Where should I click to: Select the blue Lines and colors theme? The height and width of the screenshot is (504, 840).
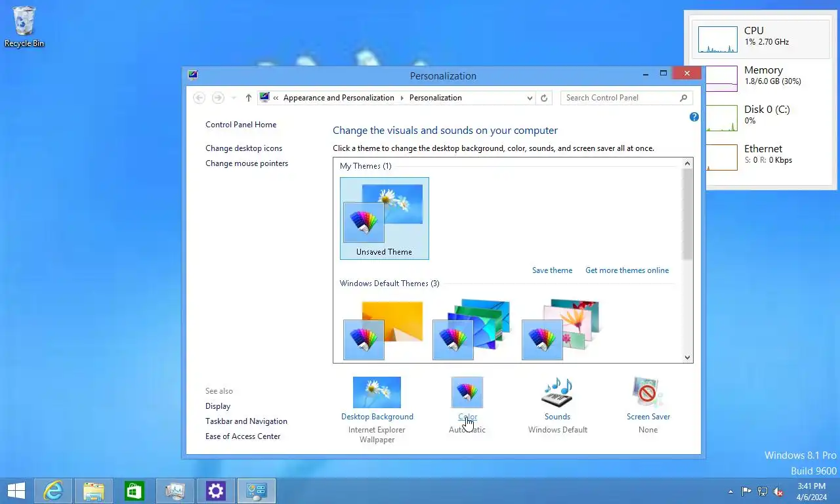coord(472,330)
